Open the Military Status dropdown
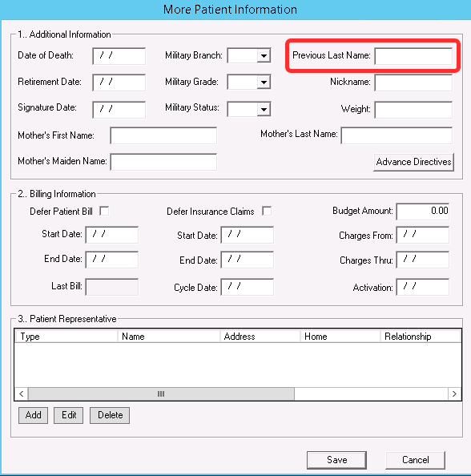Viewport: 471px width, 476px height. click(x=264, y=109)
